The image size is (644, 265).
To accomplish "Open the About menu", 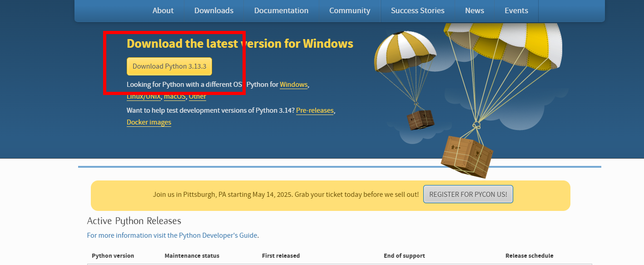I will [x=163, y=10].
